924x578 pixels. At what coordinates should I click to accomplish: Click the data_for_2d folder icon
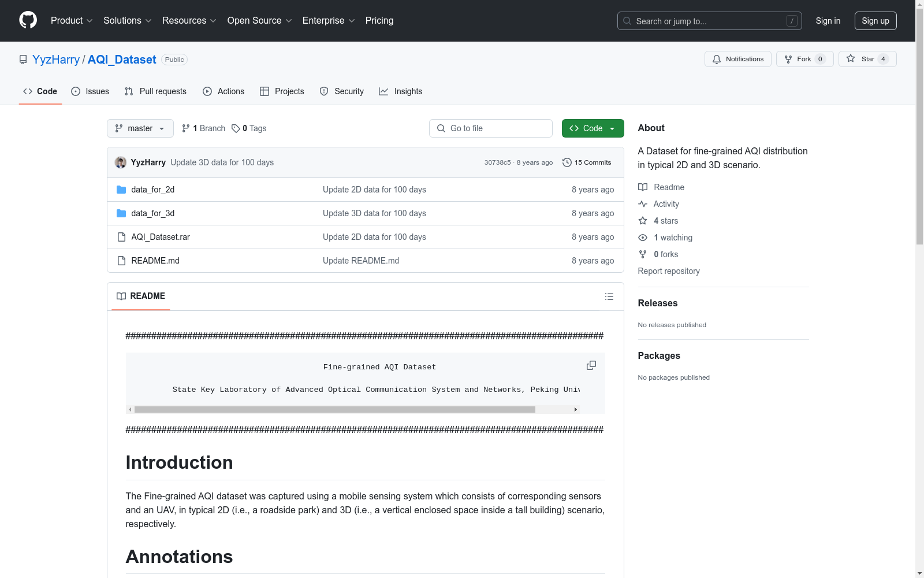[x=121, y=190]
